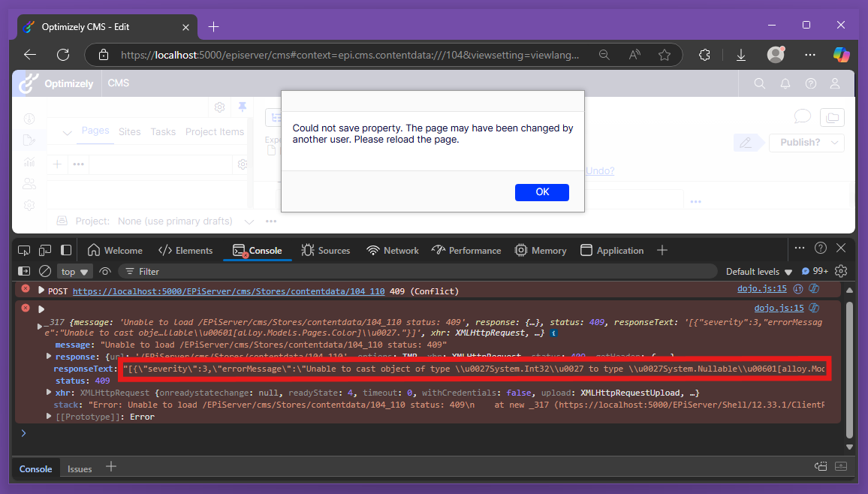The width and height of the screenshot is (868, 494).
Task: Create a live expression eye icon
Action: pyautogui.click(x=104, y=271)
